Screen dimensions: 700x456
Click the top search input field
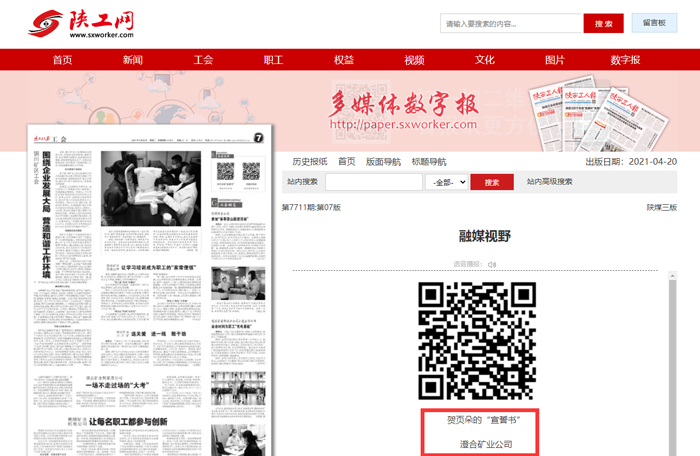click(x=512, y=23)
